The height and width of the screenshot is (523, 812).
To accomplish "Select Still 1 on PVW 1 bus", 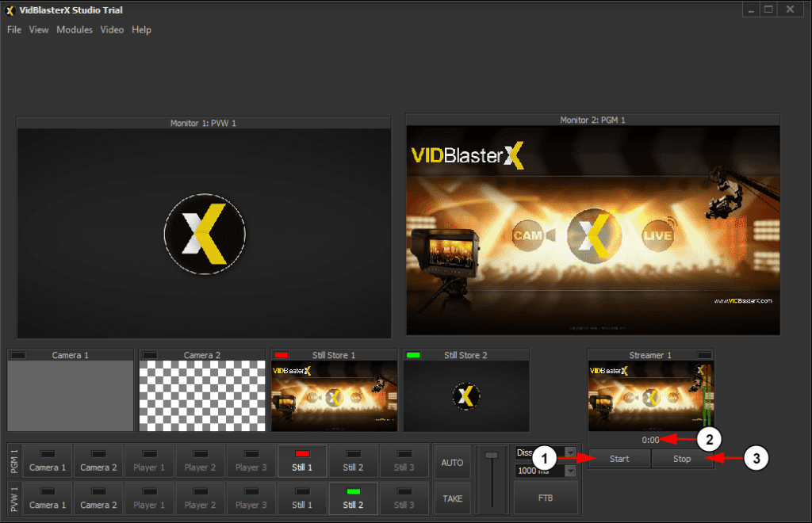I will [x=302, y=498].
